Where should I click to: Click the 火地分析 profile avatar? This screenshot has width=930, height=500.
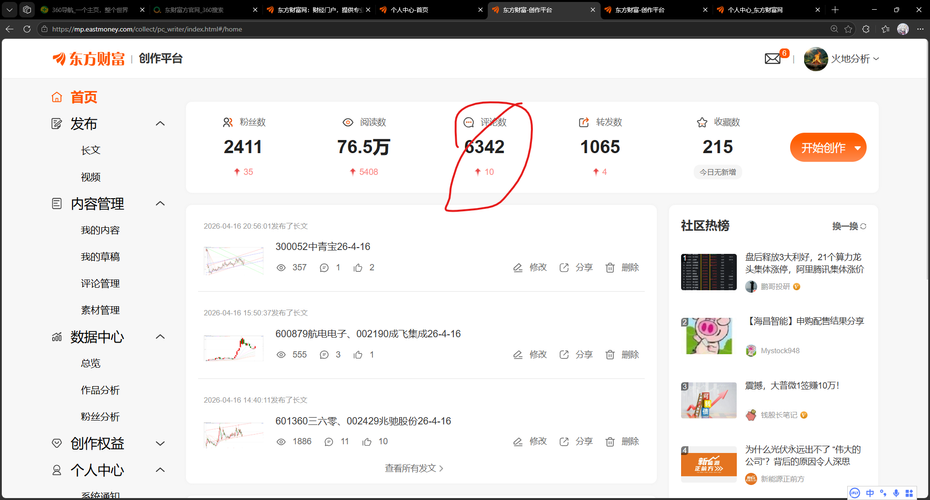pyautogui.click(x=816, y=59)
